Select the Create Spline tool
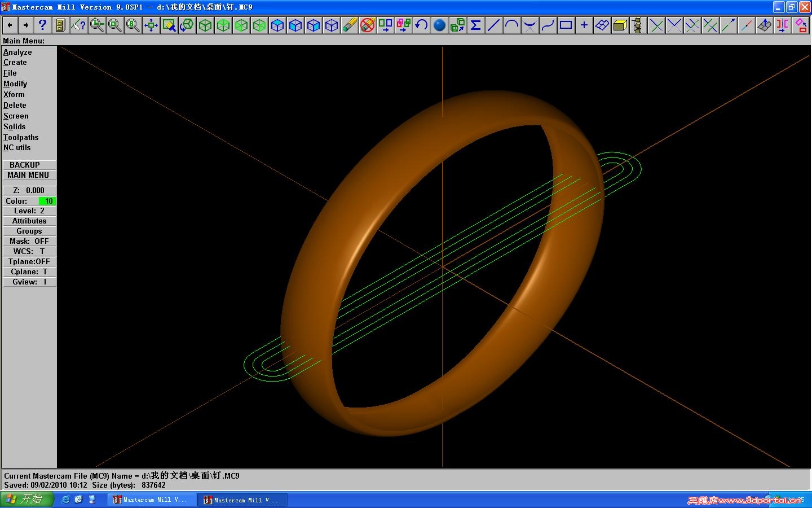 pos(548,25)
